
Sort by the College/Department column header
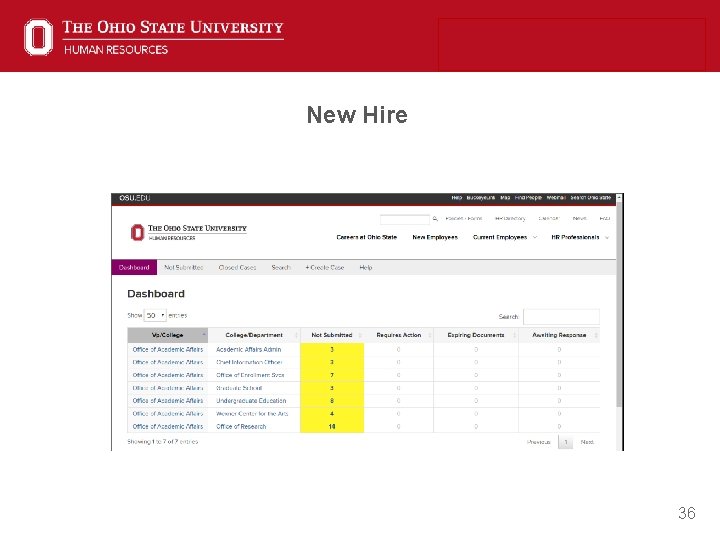coord(254,335)
